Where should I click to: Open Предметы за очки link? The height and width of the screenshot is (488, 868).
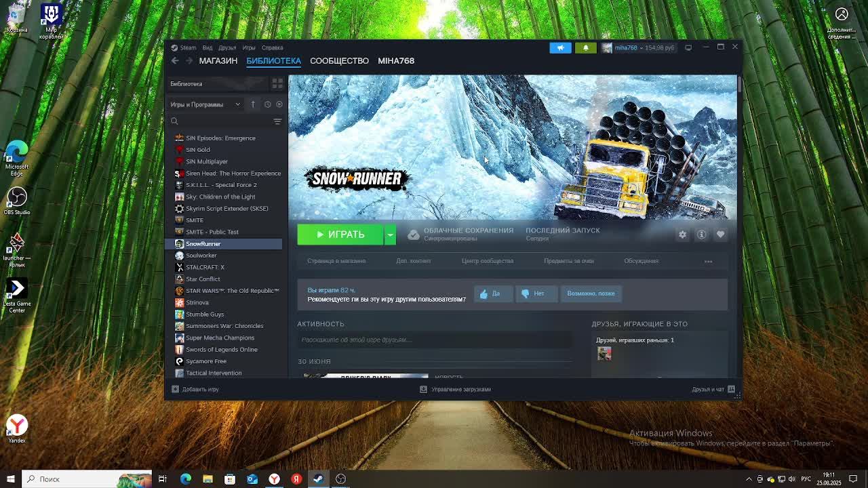[569, 261]
